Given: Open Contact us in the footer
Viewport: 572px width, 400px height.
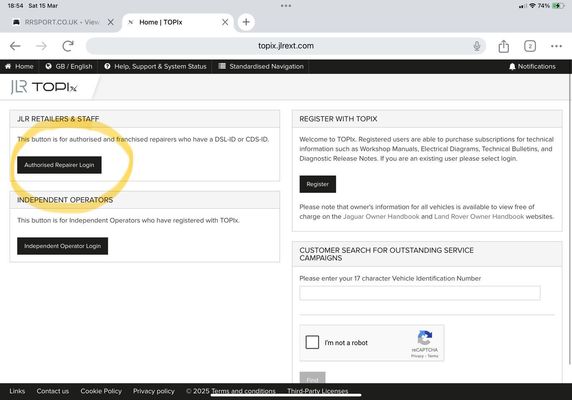Looking at the screenshot, I should tap(53, 391).
